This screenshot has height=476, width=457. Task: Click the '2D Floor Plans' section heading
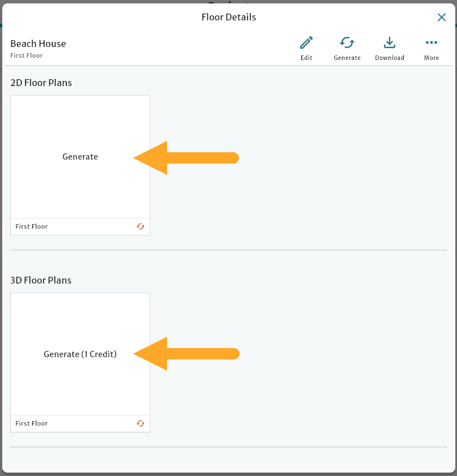click(41, 83)
